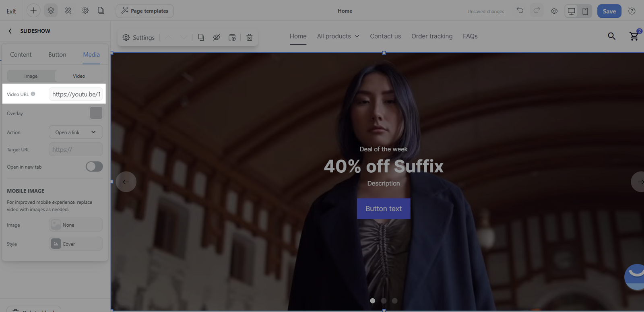
Task: Click the Video URL input field
Action: [x=76, y=94]
